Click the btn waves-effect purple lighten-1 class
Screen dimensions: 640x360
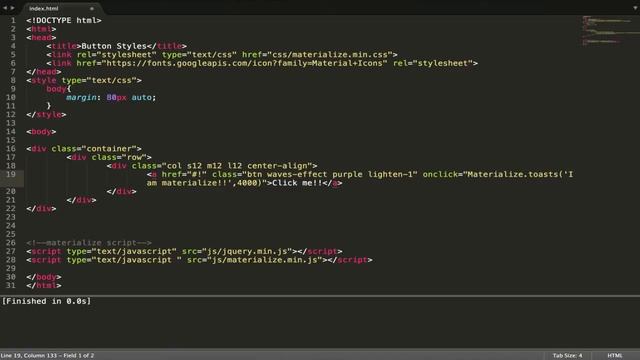[330, 175]
